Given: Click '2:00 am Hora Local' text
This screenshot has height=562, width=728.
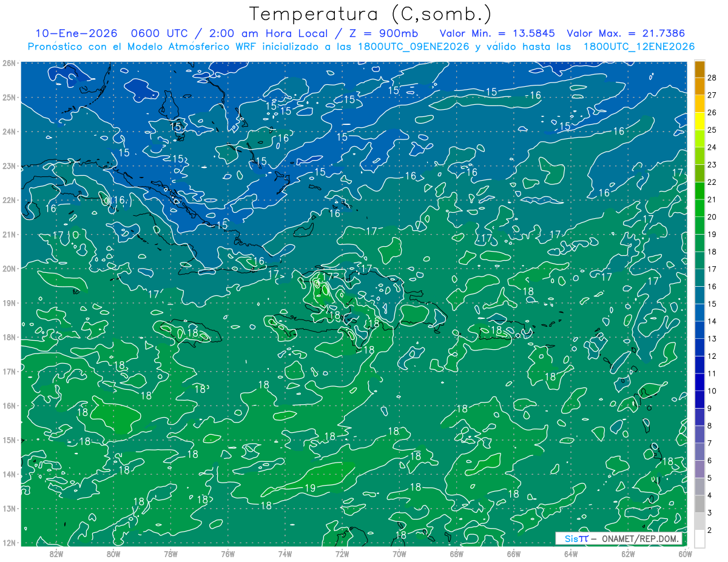Looking at the screenshot, I should coord(269,33).
